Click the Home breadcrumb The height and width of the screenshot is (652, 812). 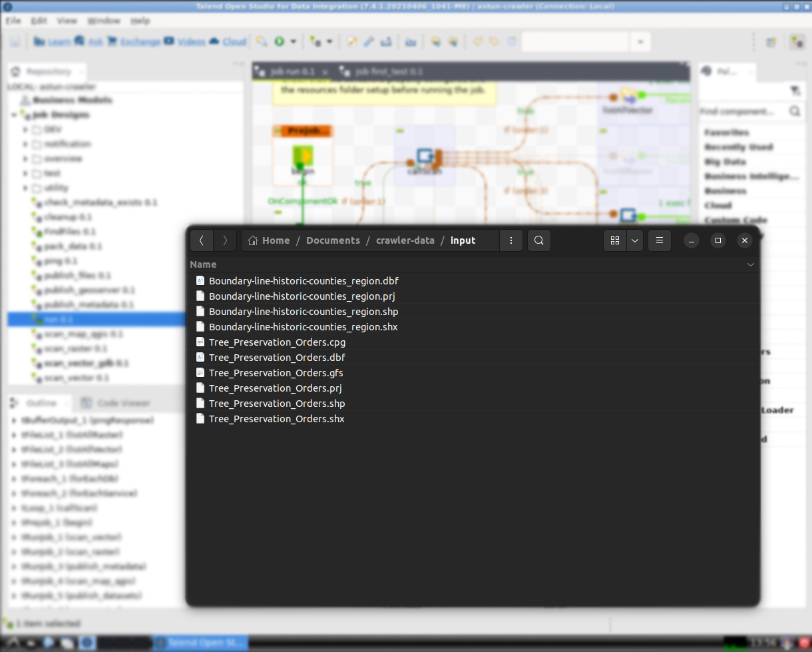pyautogui.click(x=269, y=240)
